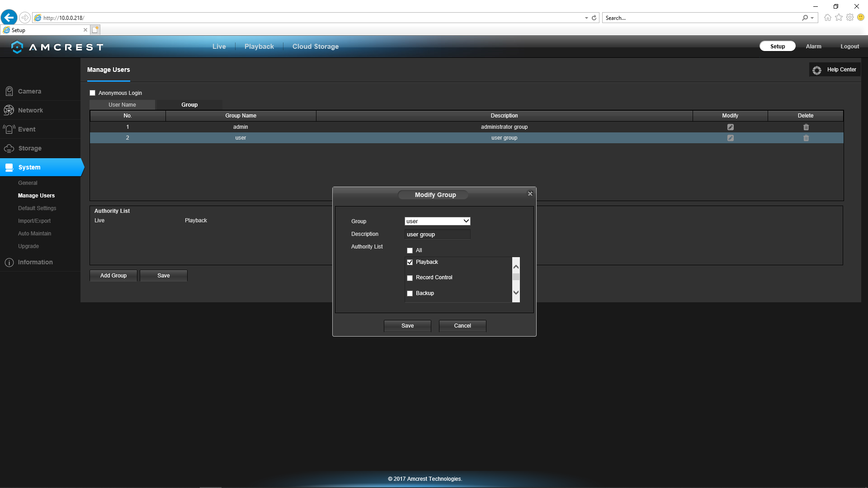
Task: Open the Playback page
Action: [x=259, y=47]
